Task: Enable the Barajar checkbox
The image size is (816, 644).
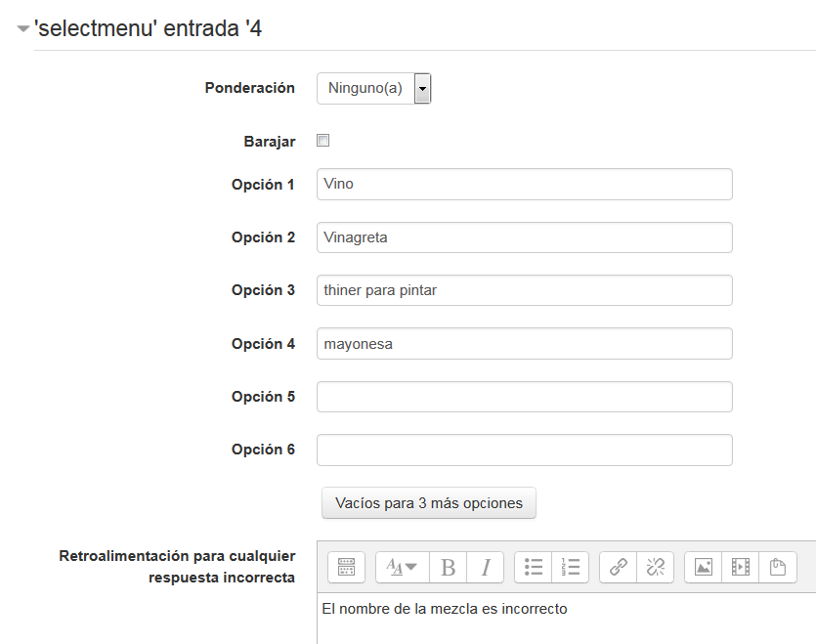Action: 323,141
